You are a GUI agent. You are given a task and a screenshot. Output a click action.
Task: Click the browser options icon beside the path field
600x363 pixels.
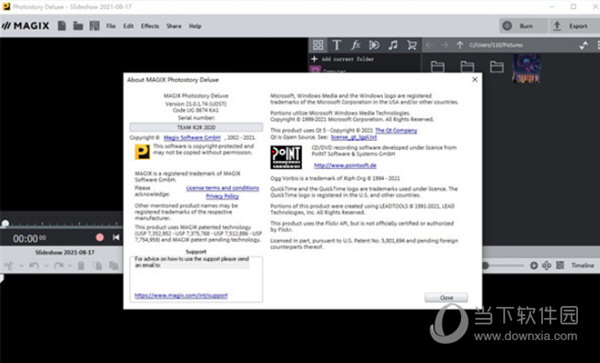coord(584,45)
